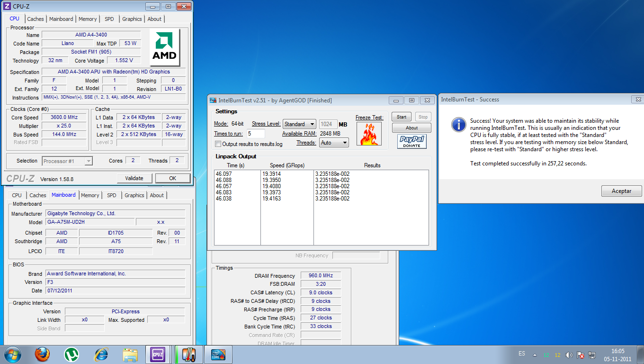The width and height of the screenshot is (644, 364).
Task: Click Start in IntelBurnTest
Action: pyautogui.click(x=402, y=117)
